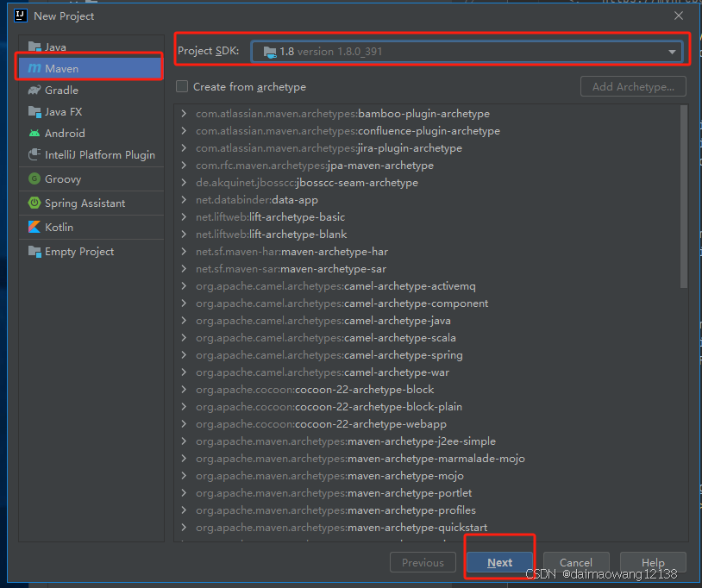Click the JDK folder icon in SDK field
This screenshot has height=588, width=702.
click(270, 52)
